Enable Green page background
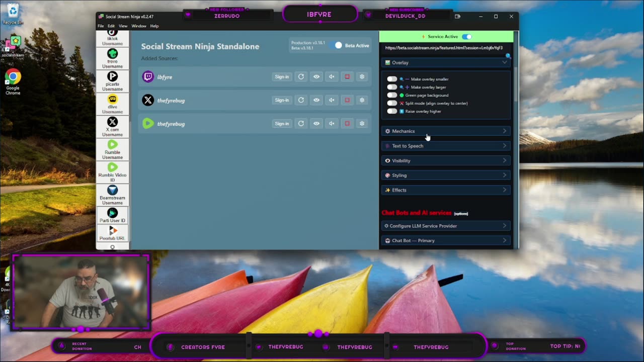Screen dimensions: 644x362 coord(392,95)
